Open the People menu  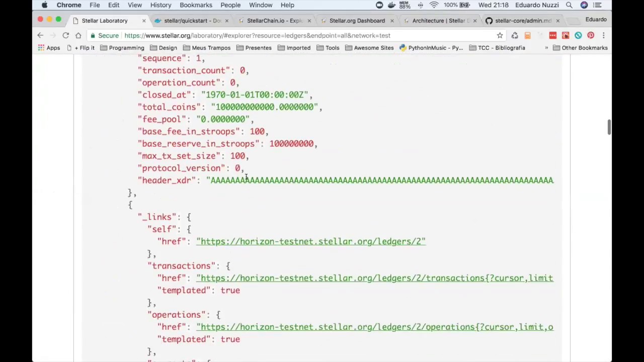pos(230,5)
